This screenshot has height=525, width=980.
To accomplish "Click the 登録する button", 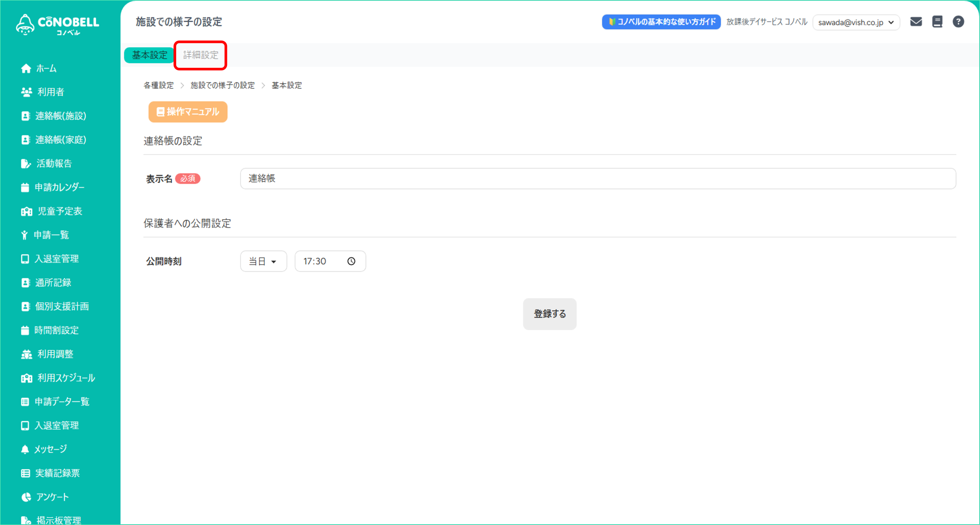I will (549, 314).
